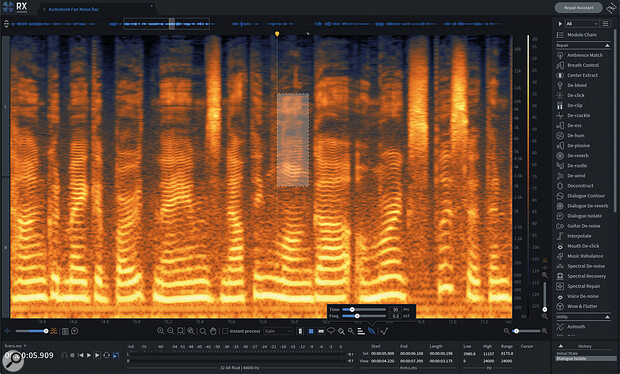The height and width of the screenshot is (374, 620).
Task: Select the frequency selection tool
Action: [x=321, y=331]
